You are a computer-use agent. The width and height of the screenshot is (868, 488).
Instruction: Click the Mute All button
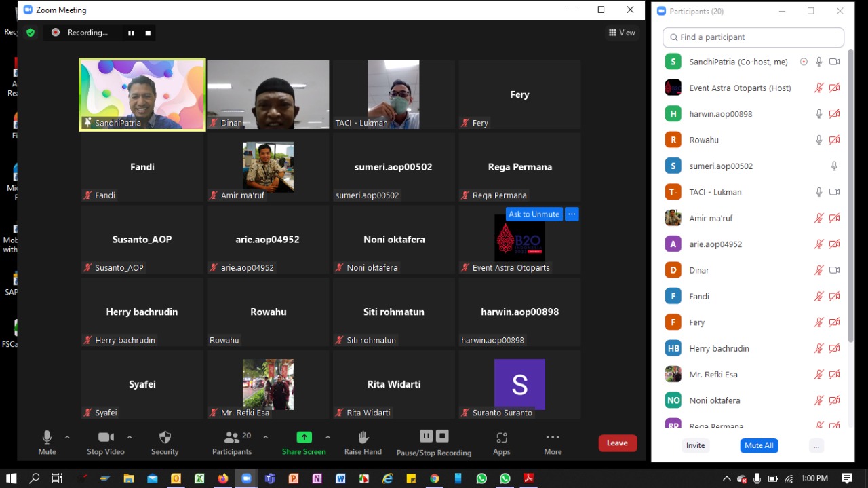(x=759, y=446)
